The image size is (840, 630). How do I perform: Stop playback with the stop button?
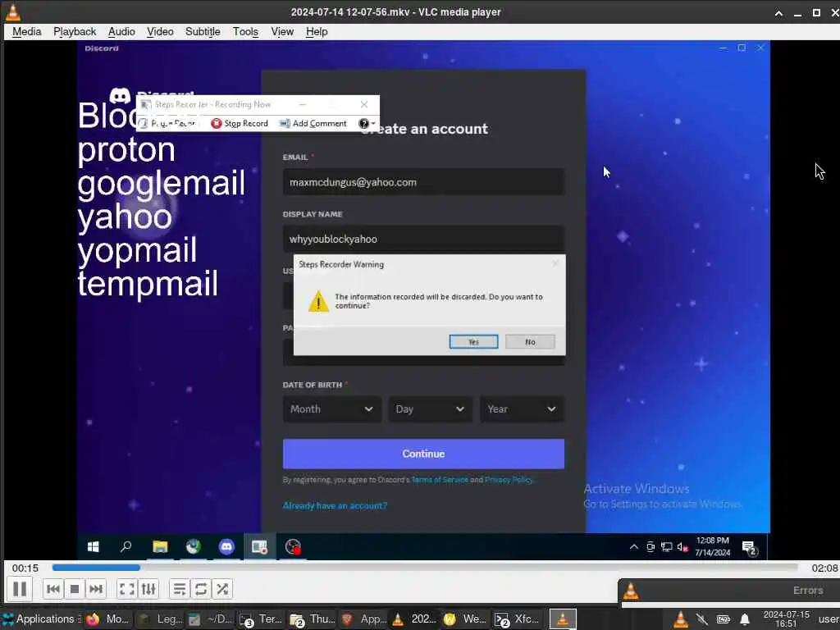point(75,589)
